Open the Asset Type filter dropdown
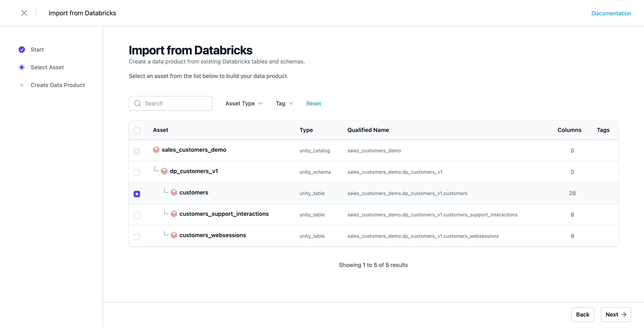This screenshot has width=644, height=328. point(244,103)
